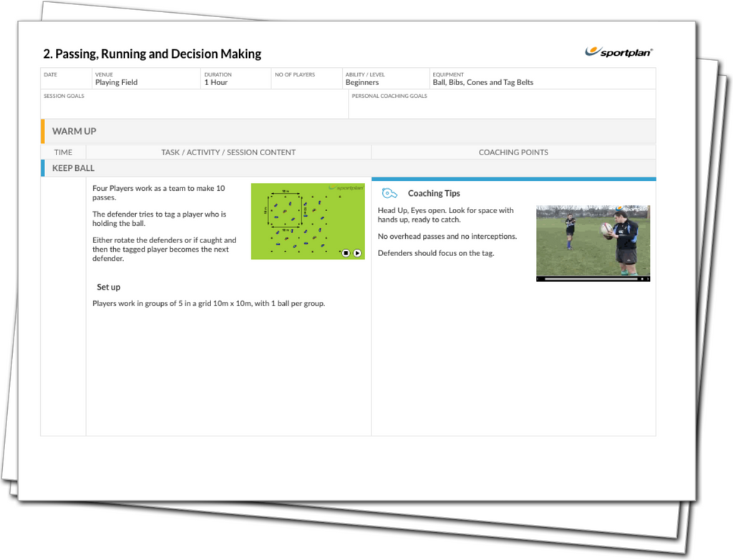Select the Warm Up section header
Screen dimensions: 733x560
(349, 132)
